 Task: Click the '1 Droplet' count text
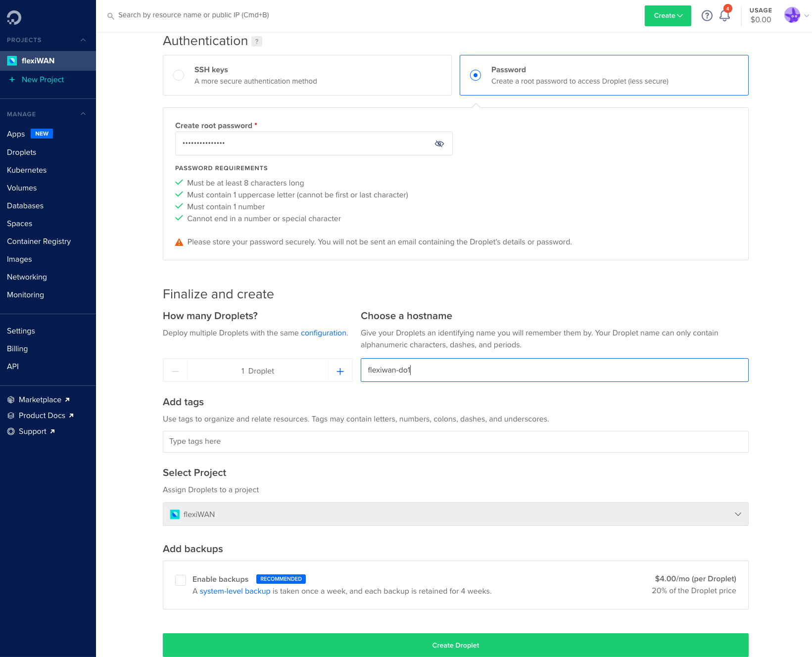[x=258, y=371]
